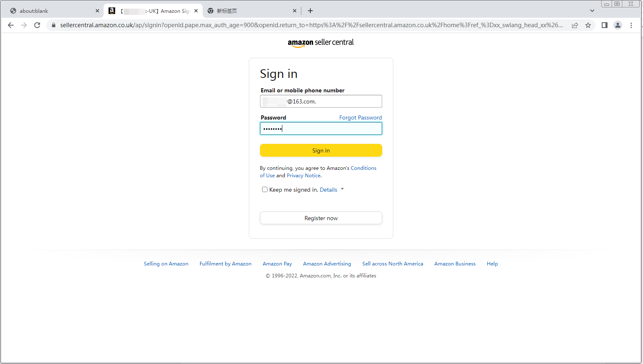Click the URL address bar
643x364 pixels.
click(311, 25)
